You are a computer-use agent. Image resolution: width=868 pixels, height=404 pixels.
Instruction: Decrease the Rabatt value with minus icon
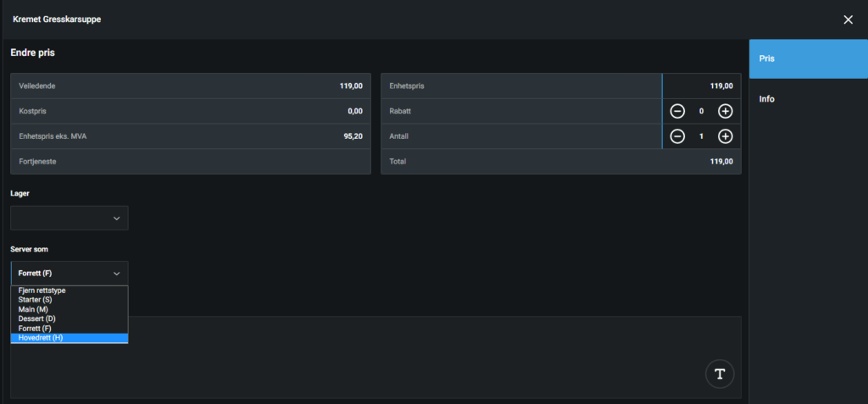click(677, 111)
